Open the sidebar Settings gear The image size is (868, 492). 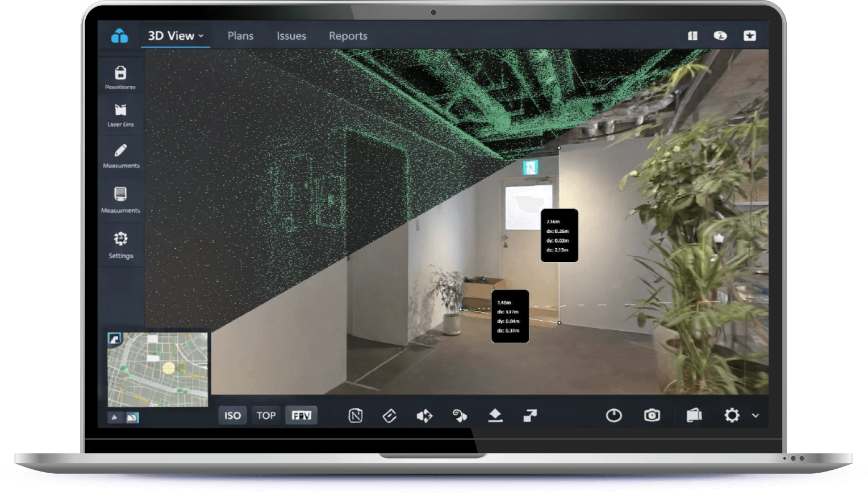point(120,244)
